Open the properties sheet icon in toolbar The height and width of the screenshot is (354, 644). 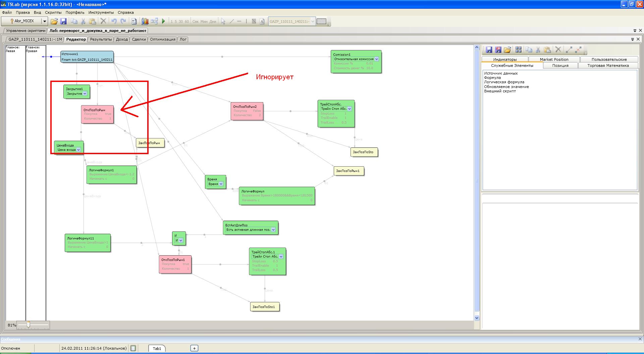[x=134, y=21]
